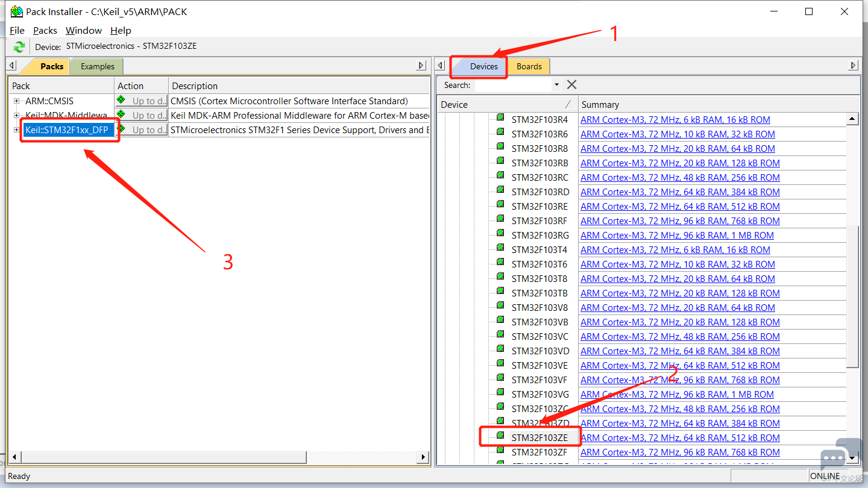The image size is (868, 488).
Task: Click right tab-scroll arrow of Packs pane
Action: [421, 66]
